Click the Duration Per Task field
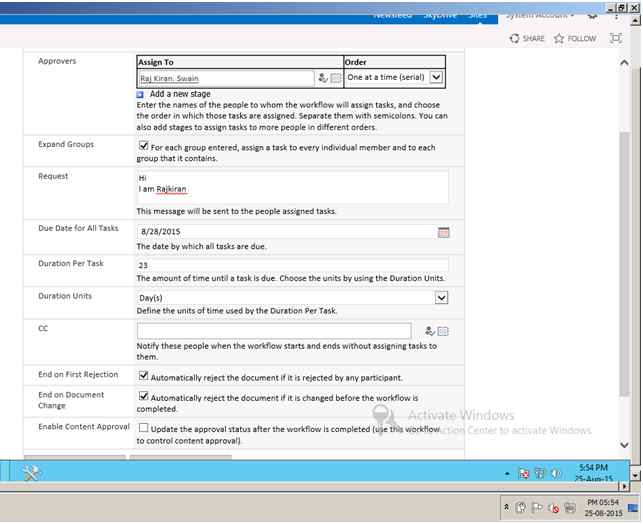Screen dimensions: 643x524 292,265
